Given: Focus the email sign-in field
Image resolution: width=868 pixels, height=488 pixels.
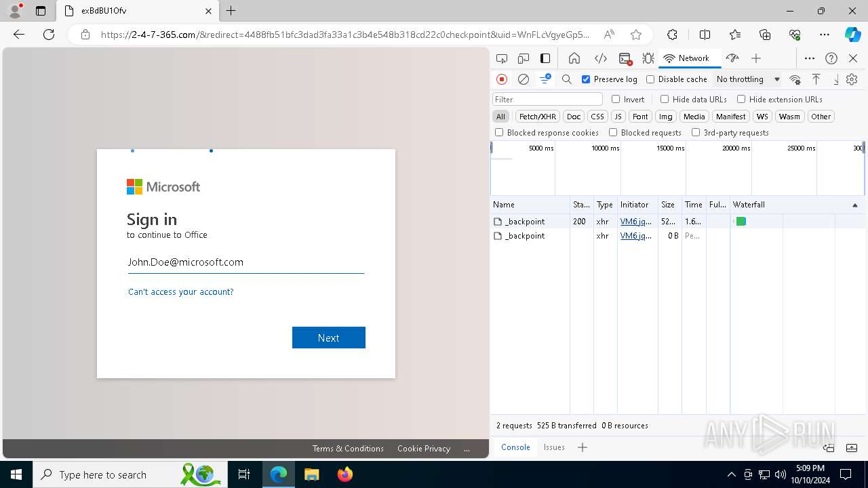Looking at the screenshot, I should click(x=246, y=262).
